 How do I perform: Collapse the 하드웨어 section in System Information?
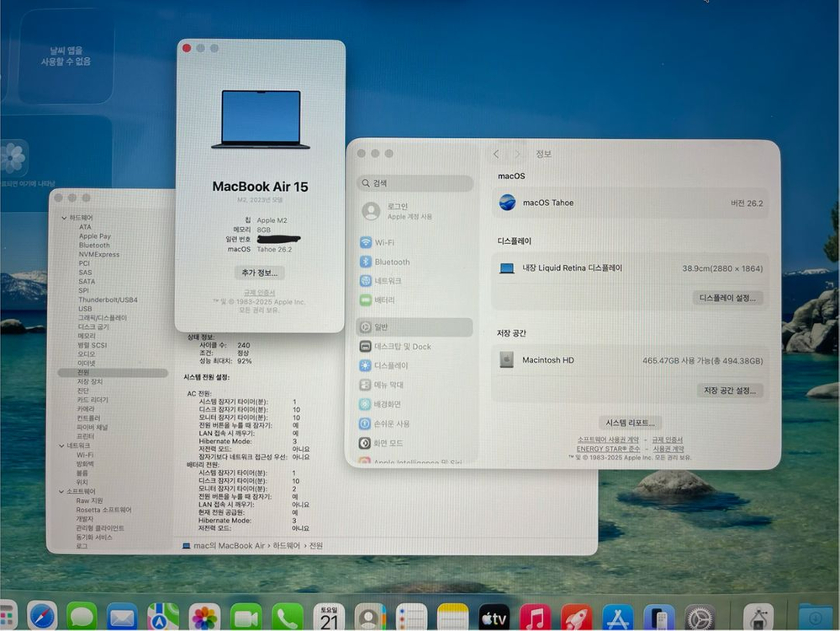(64, 218)
